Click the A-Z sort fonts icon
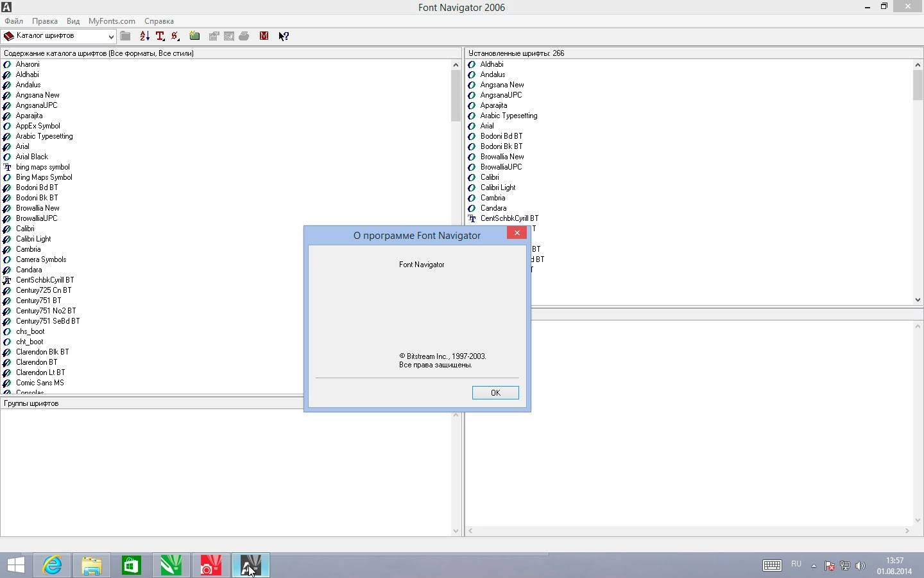924x578 pixels. coord(144,36)
